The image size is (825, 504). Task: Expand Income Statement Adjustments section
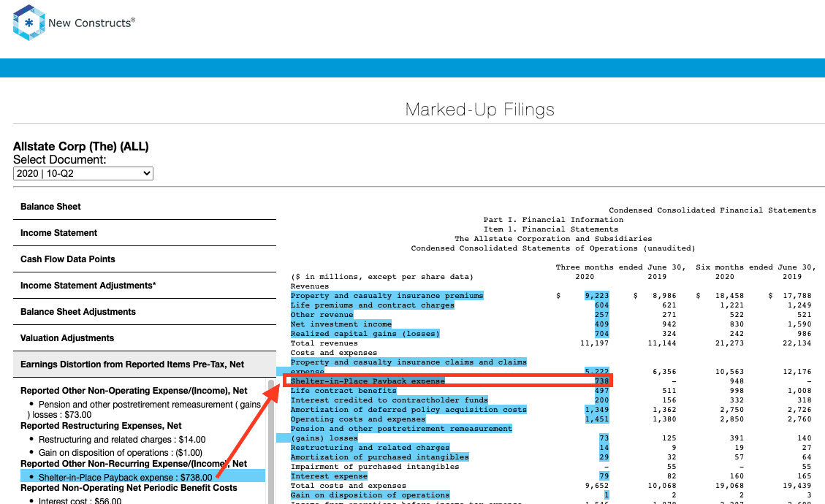(x=145, y=286)
